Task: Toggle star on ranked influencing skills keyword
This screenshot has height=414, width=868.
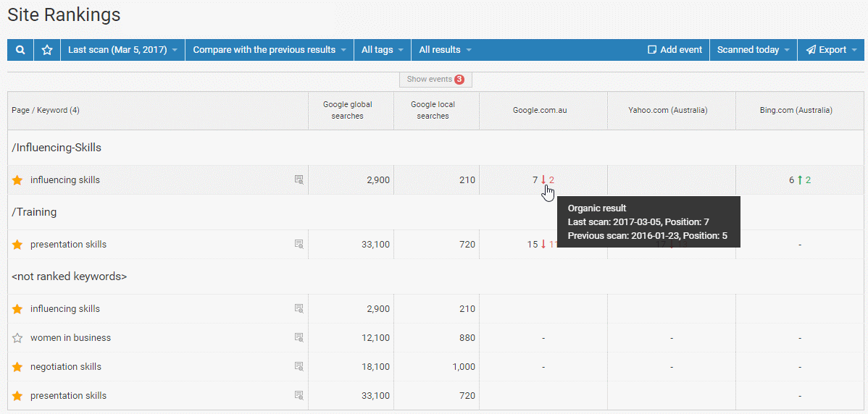Action: click(x=17, y=180)
